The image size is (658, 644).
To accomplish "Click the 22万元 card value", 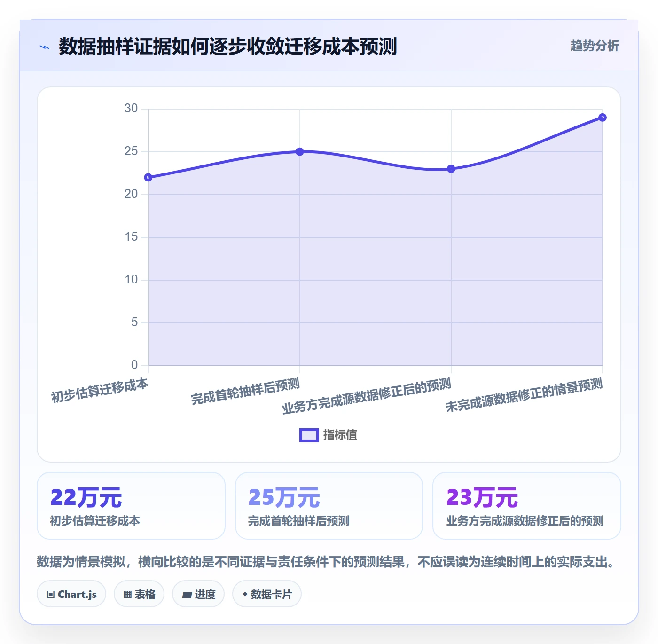I will coord(86,497).
